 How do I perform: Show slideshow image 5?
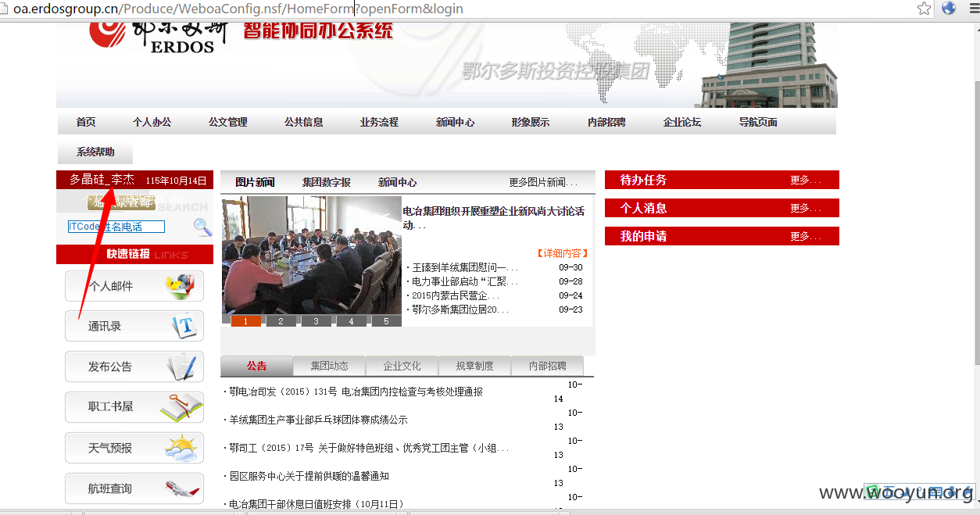coord(386,321)
